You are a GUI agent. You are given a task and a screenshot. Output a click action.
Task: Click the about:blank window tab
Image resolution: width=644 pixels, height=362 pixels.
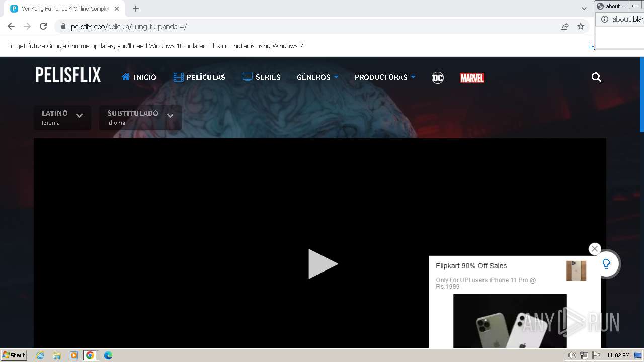tap(611, 6)
